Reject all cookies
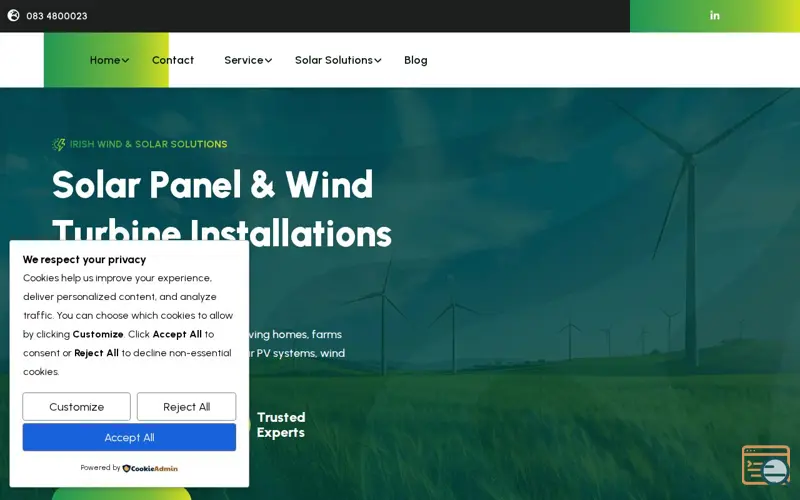The height and width of the screenshot is (500, 800). 186,407
